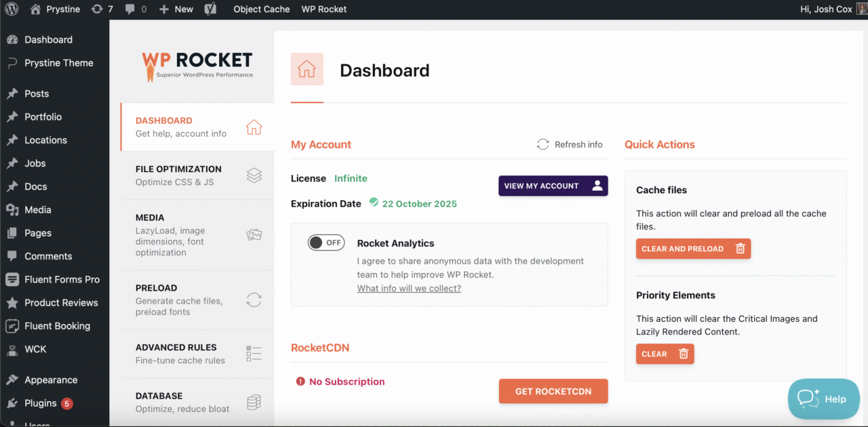Open the comments bubble in admin bar

pos(135,9)
